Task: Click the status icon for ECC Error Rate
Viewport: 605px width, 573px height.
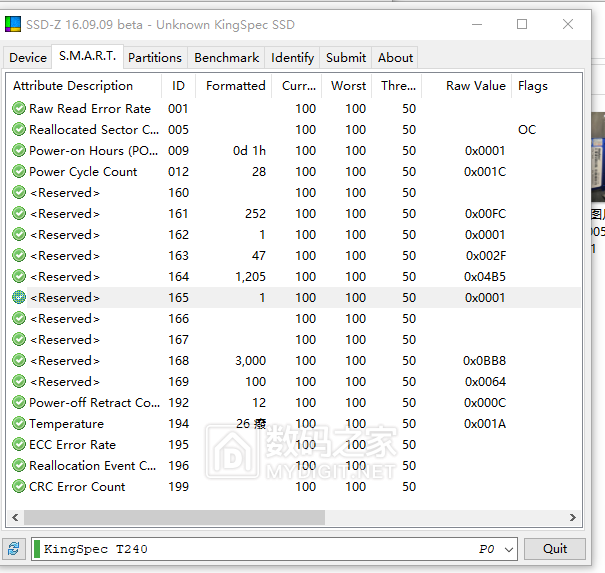Action: click(19, 445)
